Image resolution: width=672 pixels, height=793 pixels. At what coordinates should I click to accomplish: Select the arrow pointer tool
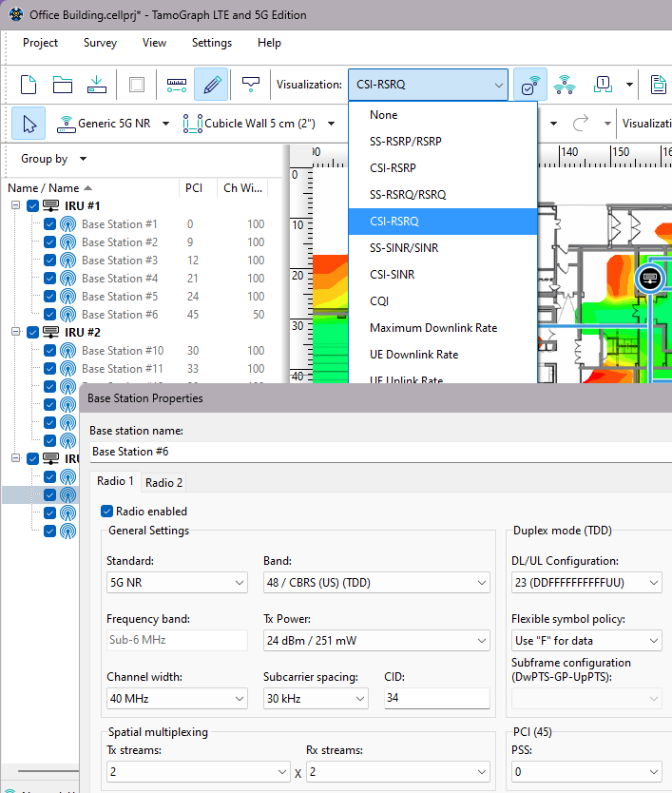(29, 124)
